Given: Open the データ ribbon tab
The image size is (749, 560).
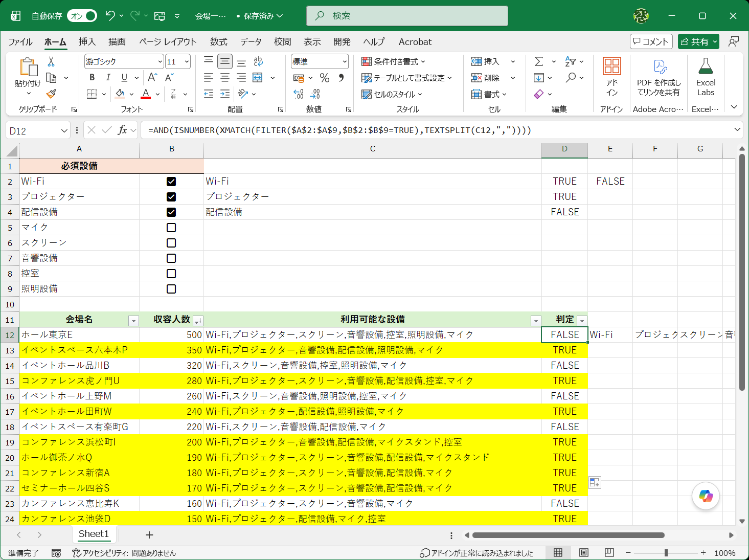Looking at the screenshot, I should pyautogui.click(x=251, y=42).
